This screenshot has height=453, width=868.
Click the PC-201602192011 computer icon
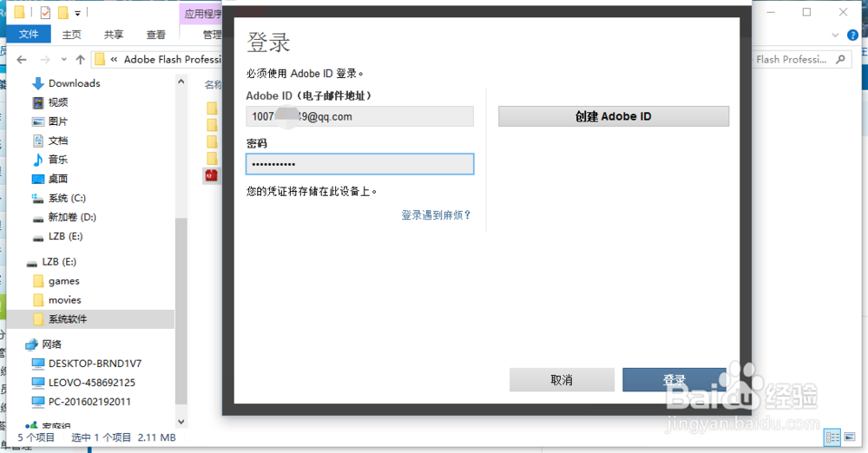(x=37, y=402)
